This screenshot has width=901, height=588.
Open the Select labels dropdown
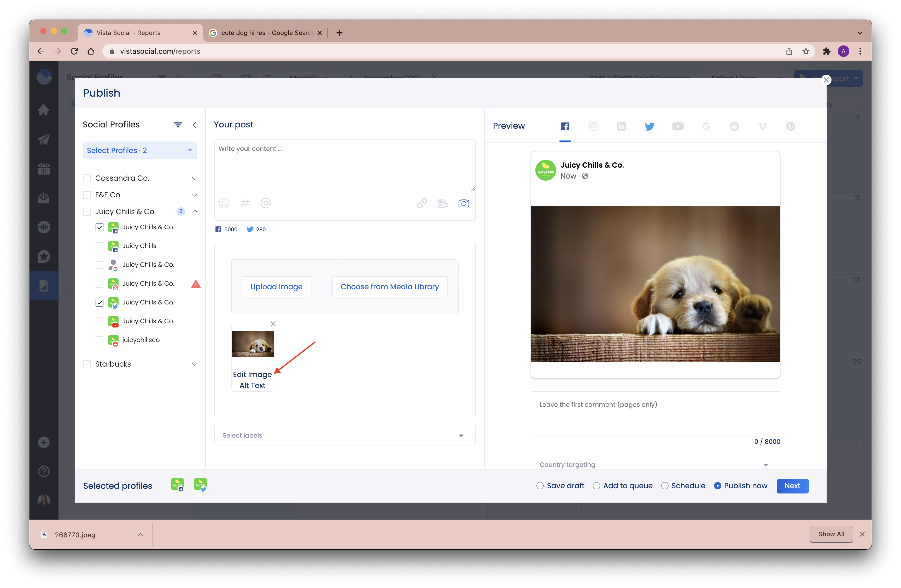(x=344, y=436)
